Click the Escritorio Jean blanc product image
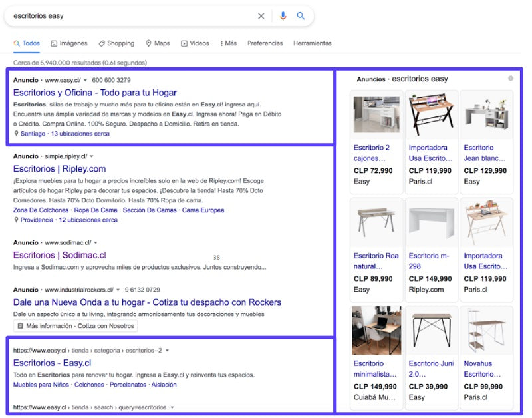Image resolution: width=532 pixels, height=418 pixels. [x=487, y=114]
